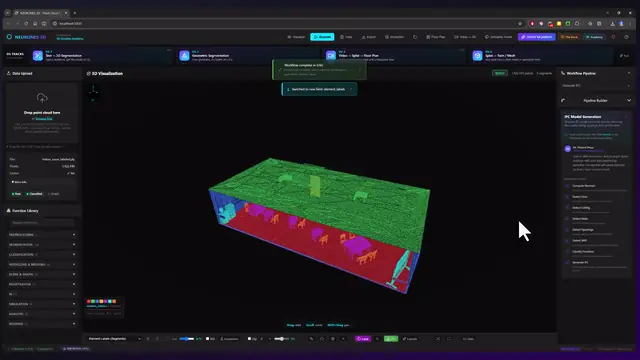Click the Academy button
This screenshot has height=360, width=640.
pos(594,37)
